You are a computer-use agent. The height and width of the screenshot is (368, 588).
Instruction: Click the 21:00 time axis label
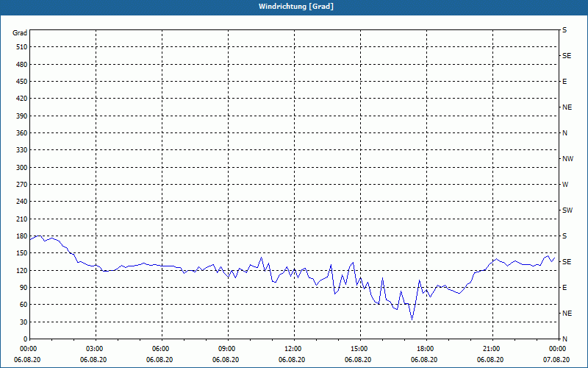pos(492,349)
